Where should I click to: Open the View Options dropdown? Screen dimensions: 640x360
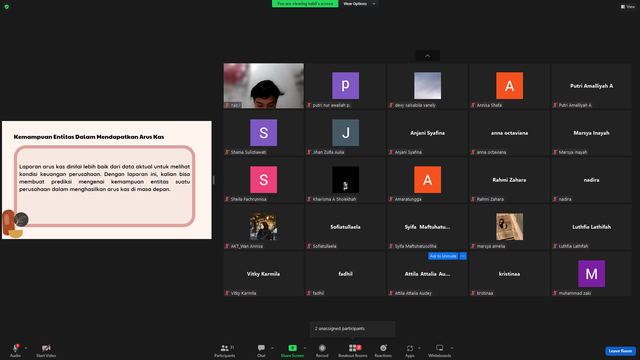[x=359, y=4]
